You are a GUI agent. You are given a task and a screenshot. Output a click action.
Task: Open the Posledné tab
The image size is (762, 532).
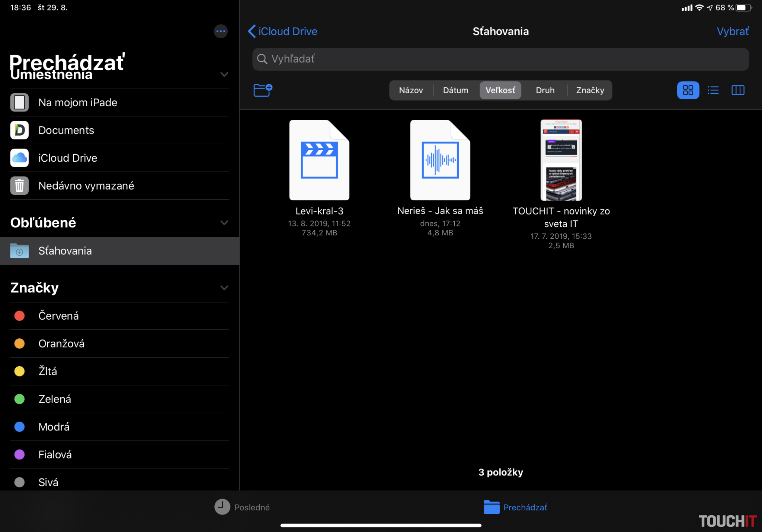[x=242, y=507]
